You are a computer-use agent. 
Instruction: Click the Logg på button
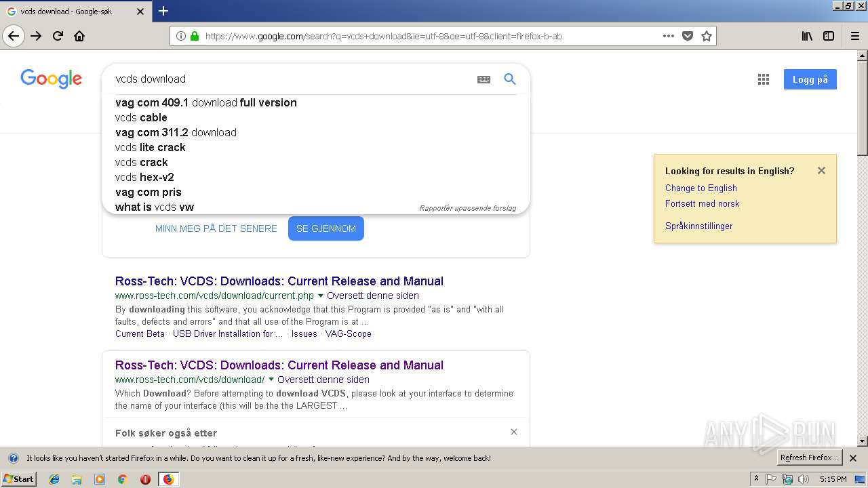[x=810, y=79]
